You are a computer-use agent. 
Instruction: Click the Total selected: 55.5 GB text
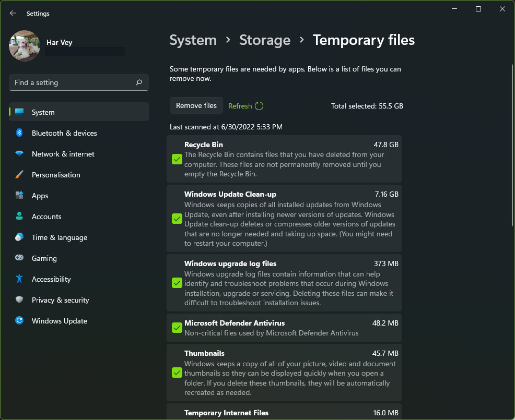coord(367,106)
